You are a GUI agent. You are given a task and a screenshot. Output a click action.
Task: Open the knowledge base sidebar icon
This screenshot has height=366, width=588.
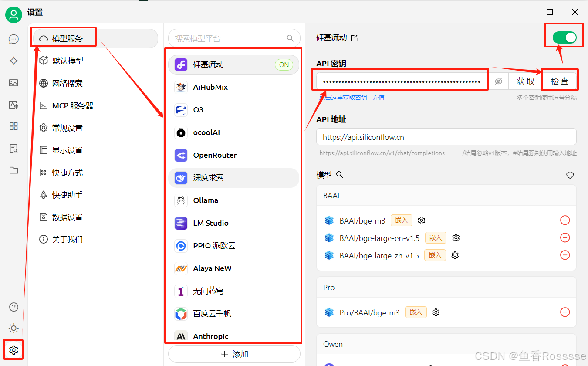[x=14, y=148]
